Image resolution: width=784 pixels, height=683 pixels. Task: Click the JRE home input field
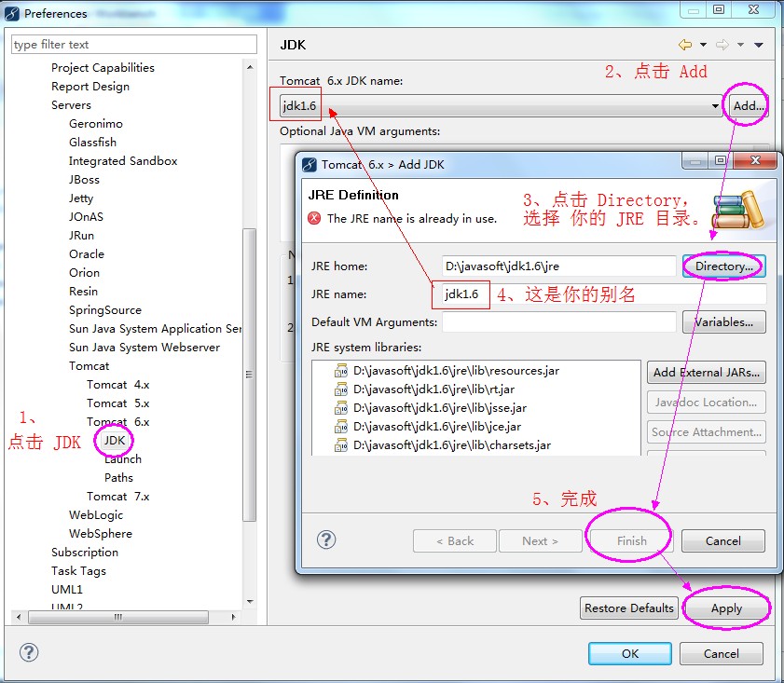[559, 266]
